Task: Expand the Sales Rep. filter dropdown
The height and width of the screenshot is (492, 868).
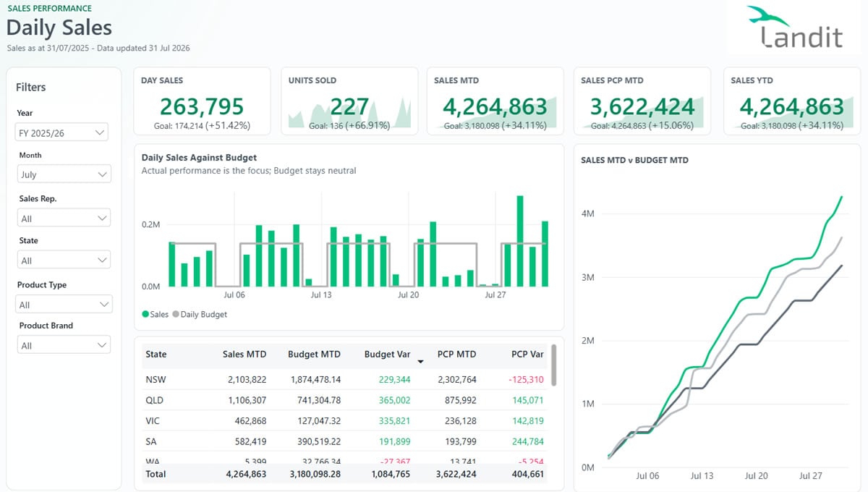Action: coord(64,218)
